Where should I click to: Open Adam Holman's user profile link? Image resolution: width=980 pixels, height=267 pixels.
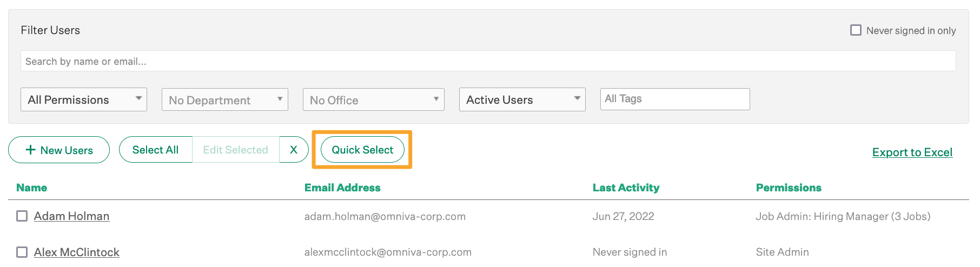click(x=71, y=216)
